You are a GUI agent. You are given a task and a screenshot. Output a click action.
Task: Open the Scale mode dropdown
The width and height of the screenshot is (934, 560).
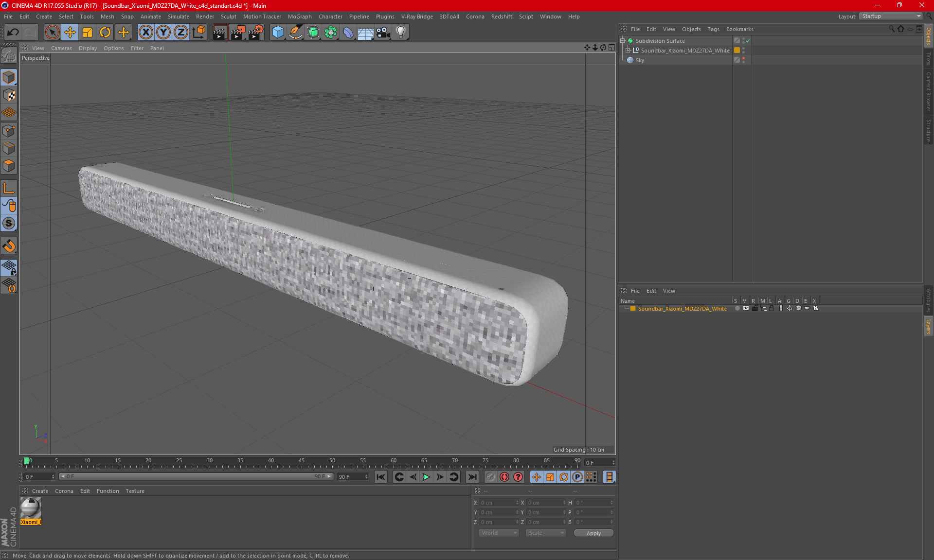[546, 533]
